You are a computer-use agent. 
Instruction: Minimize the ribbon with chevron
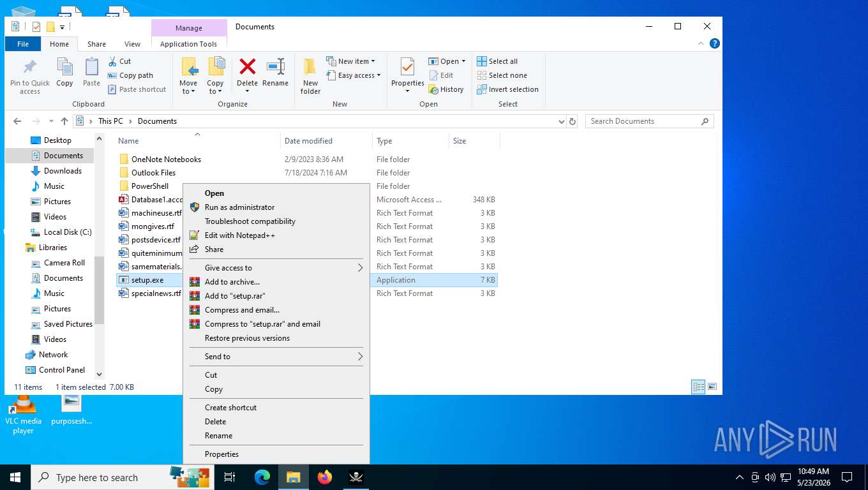701,43
